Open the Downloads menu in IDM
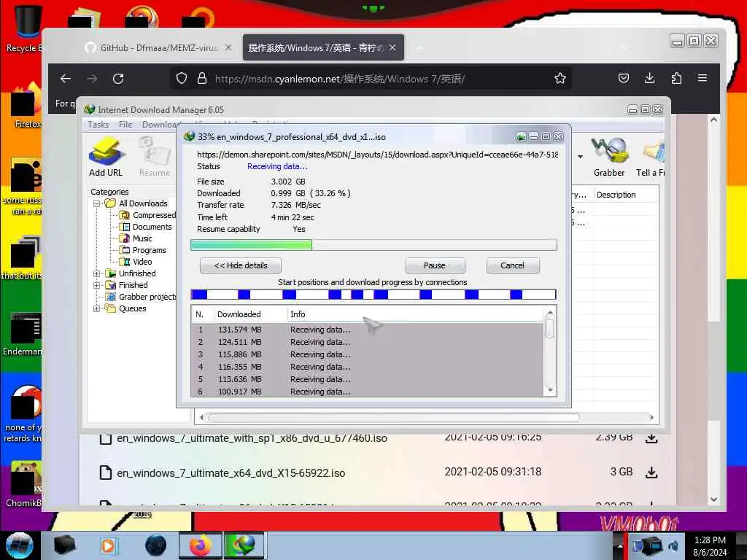This screenshot has height=560, width=747. click(159, 125)
